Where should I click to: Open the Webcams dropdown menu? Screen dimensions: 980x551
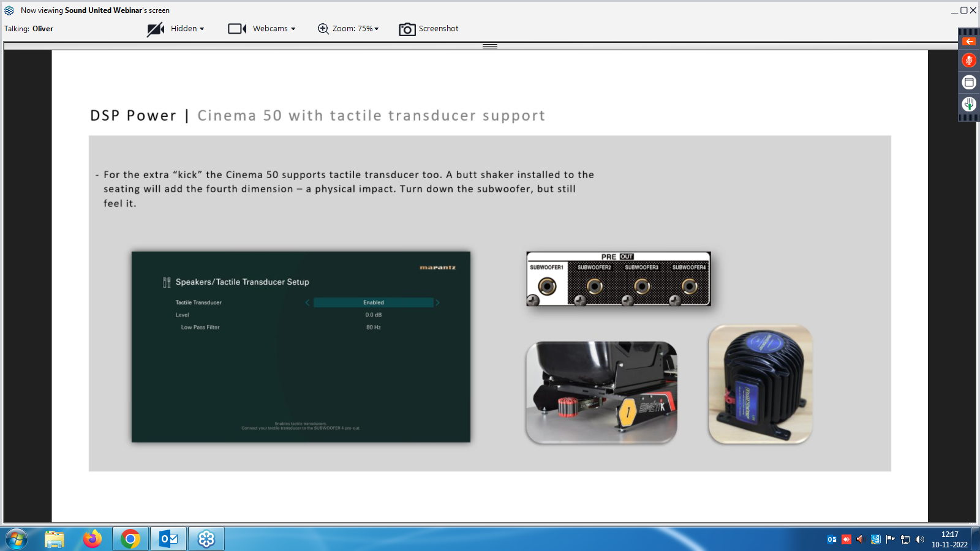(x=274, y=29)
